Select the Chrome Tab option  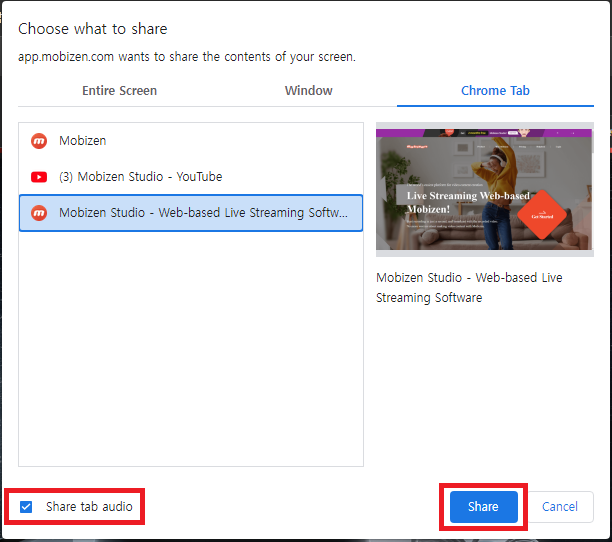click(495, 91)
